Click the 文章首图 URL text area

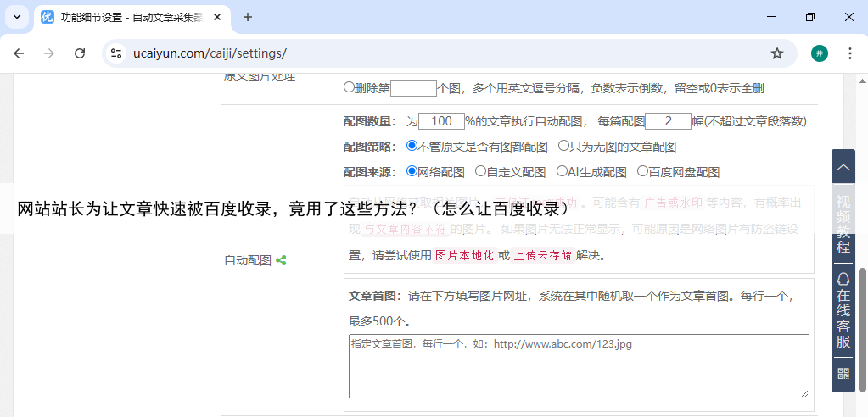pyautogui.click(x=578, y=365)
